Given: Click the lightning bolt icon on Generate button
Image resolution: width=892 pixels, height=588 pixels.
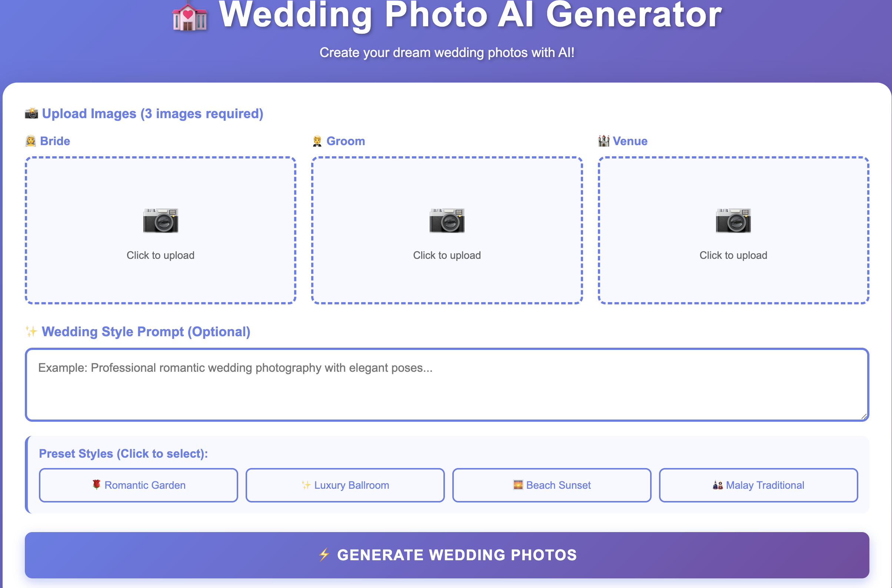Looking at the screenshot, I should [x=324, y=555].
